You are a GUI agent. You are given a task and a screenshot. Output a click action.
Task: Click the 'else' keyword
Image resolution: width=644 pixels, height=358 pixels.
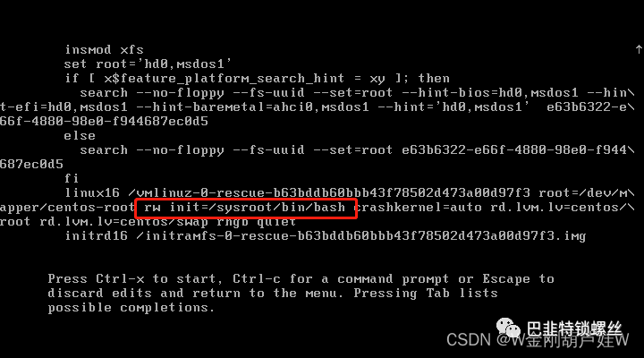pyautogui.click(x=80, y=136)
